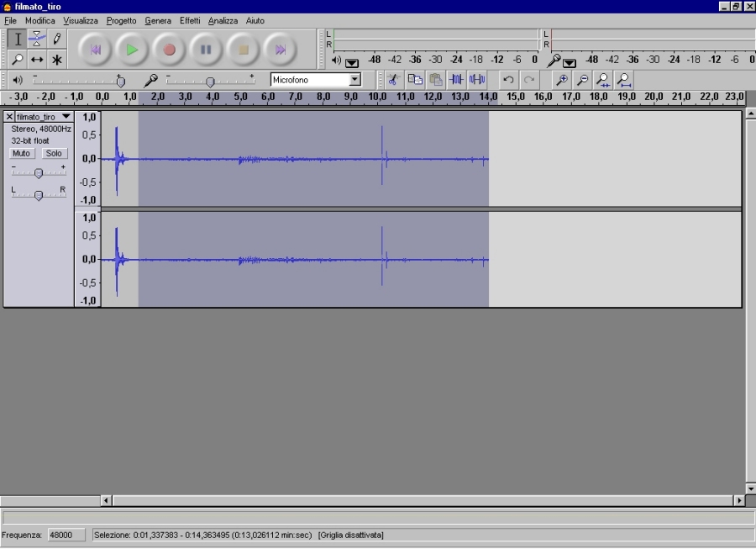Select the Draw pencil tool
Screen dimensions: 756x549
57,39
